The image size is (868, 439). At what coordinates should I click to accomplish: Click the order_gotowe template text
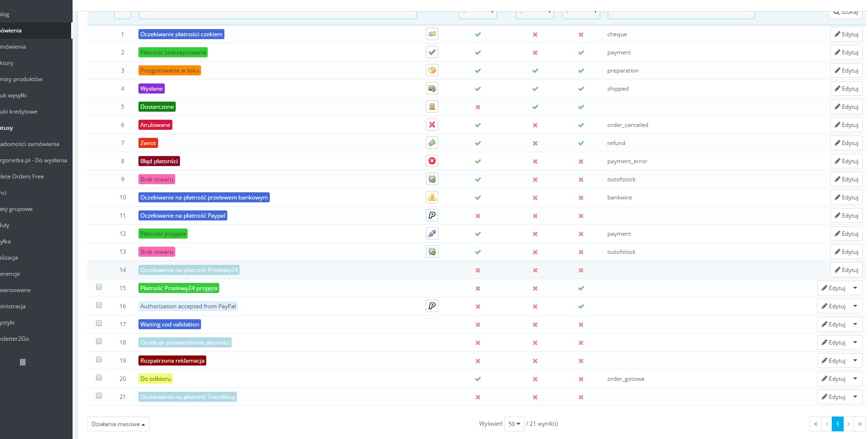(626, 379)
